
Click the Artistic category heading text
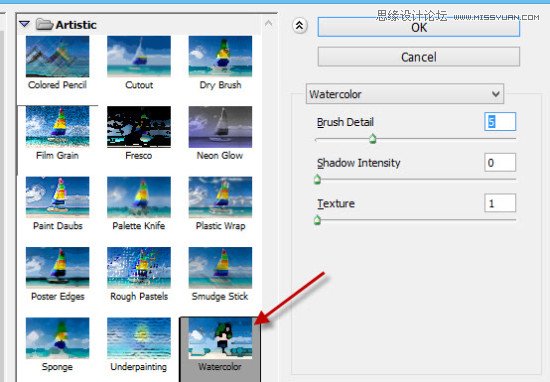pyautogui.click(x=76, y=25)
